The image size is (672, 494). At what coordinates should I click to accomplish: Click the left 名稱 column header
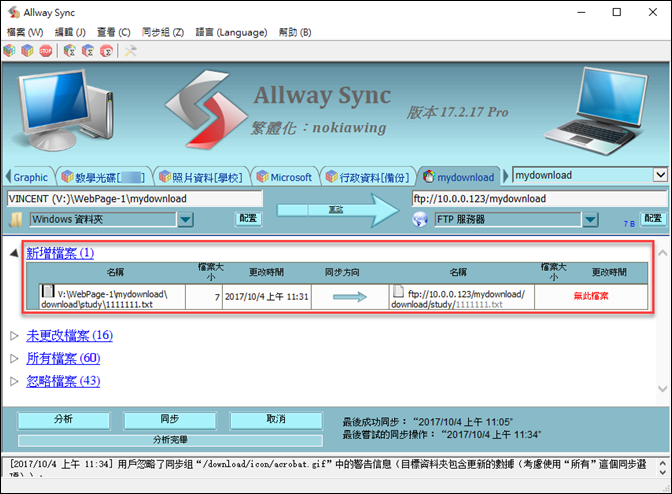(x=115, y=272)
